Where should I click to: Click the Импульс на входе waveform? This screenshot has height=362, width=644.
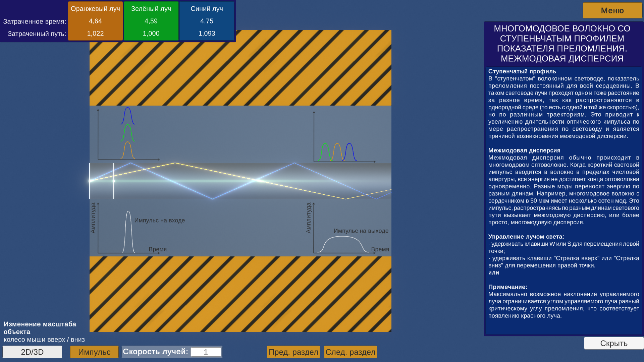[x=128, y=212]
